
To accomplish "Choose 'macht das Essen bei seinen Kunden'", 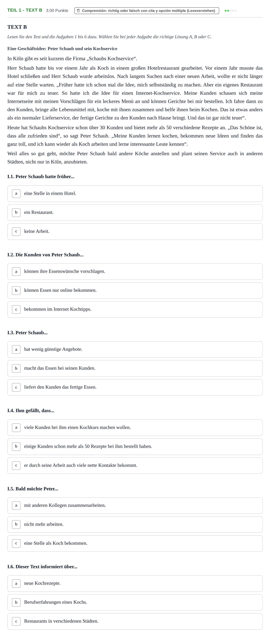I will click(x=135, y=368).
